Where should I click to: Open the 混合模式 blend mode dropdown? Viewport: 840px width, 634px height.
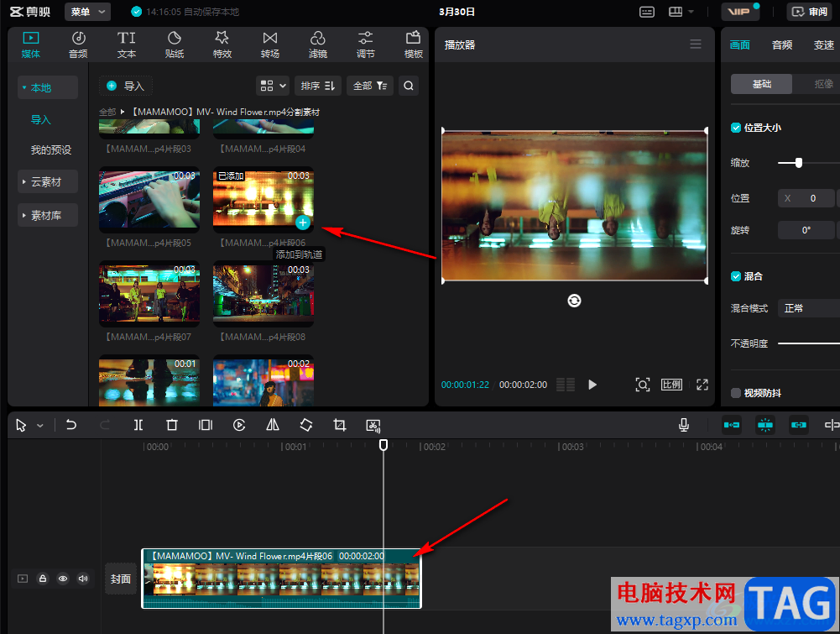click(808, 308)
